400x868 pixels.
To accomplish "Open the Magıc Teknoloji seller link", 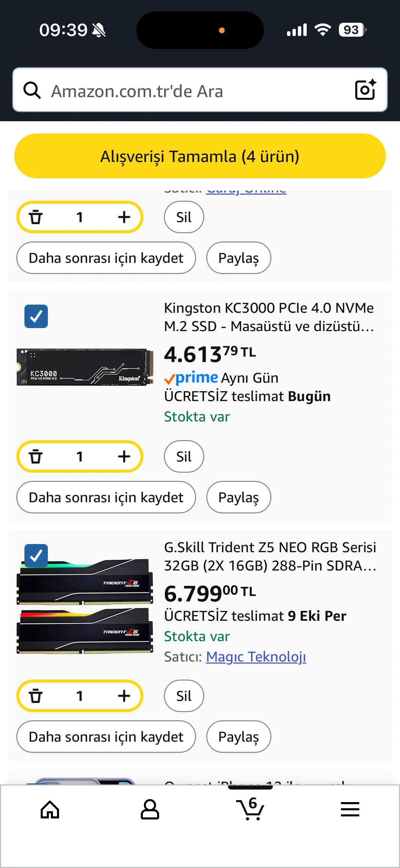I will click(x=256, y=657).
